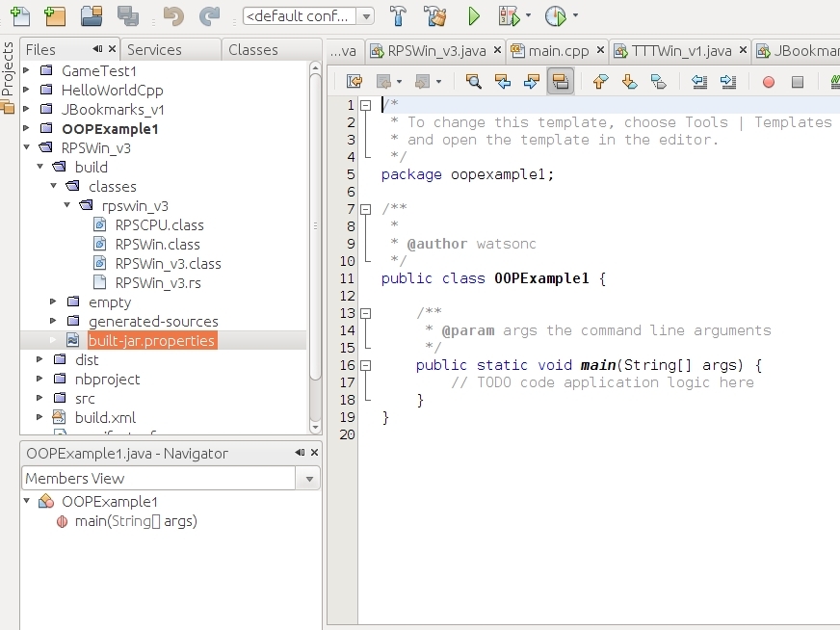
Task: Switch to the Services tab
Action: coord(171,50)
